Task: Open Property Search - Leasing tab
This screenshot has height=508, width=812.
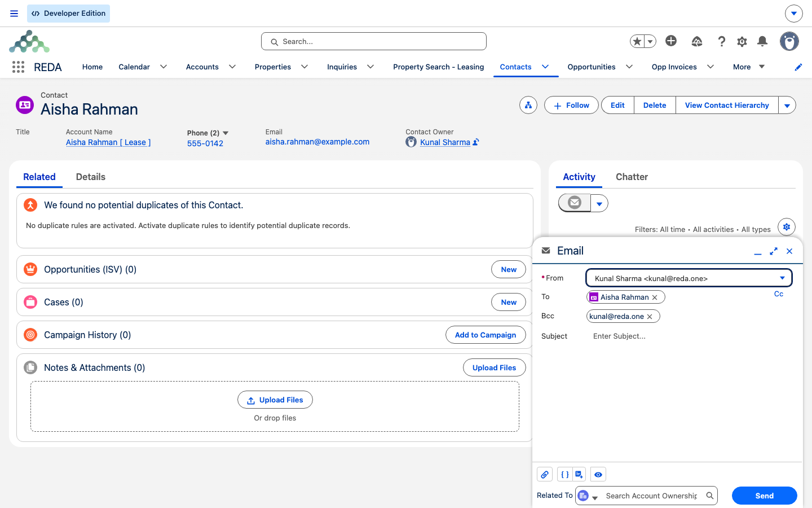Action: point(439,67)
